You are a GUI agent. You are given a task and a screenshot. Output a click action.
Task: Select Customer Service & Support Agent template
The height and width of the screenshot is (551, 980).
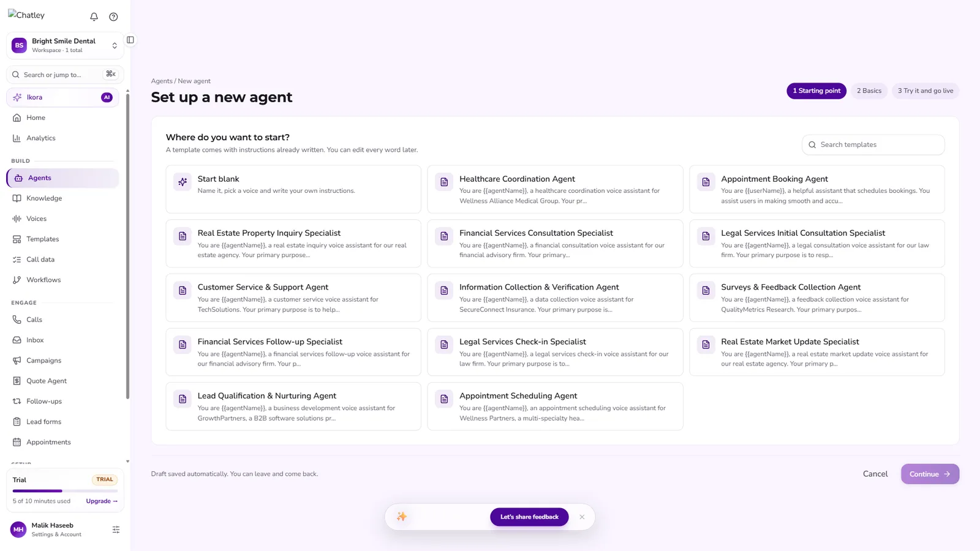pos(293,298)
